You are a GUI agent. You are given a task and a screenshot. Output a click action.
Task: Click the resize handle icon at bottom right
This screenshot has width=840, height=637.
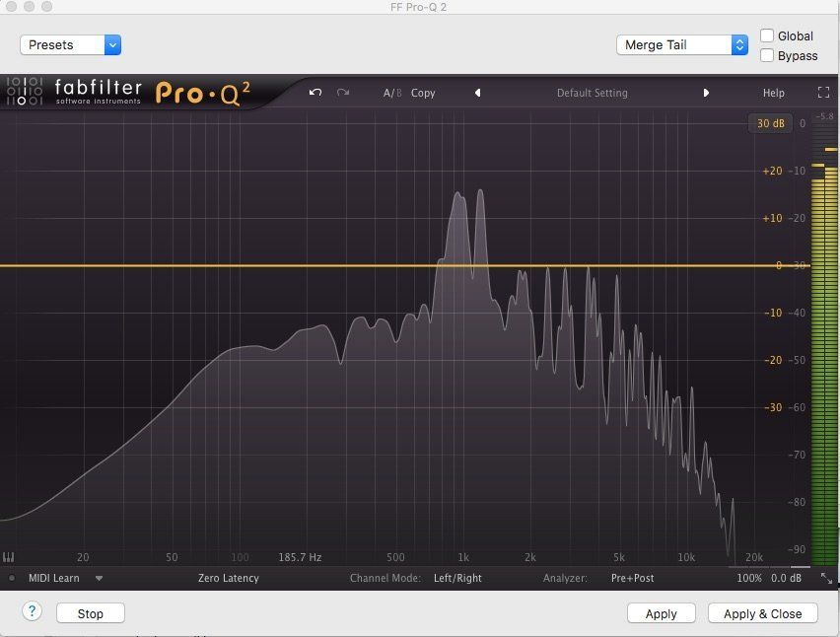pos(826,578)
